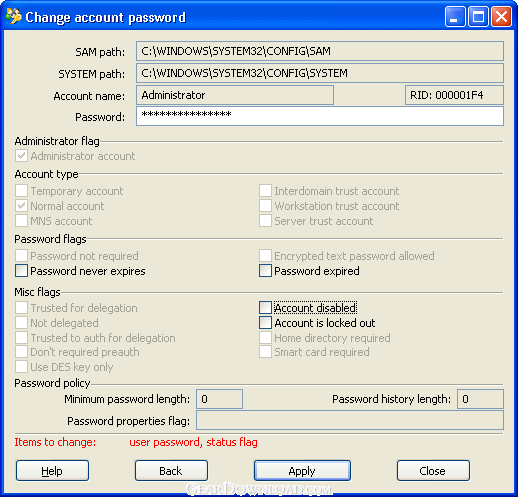Image resolution: width=518 pixels, height=497 pixels.
Task: Toggle the Password never expires checkbox
Action: (21, 271)
